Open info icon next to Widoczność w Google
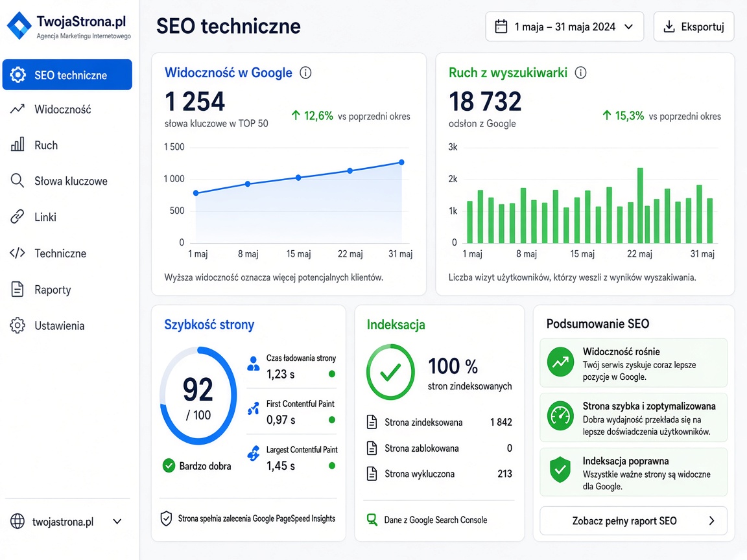Image resolution: width=747 pixels, height=560 pixels. [305, 73]
